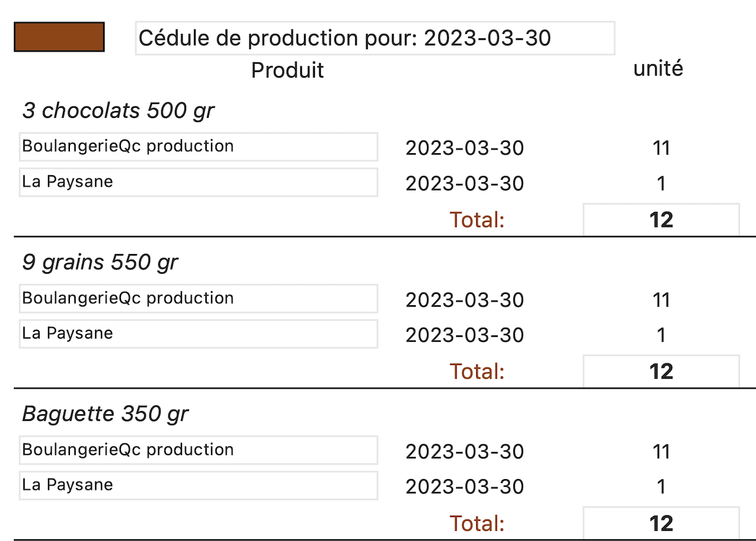This screenshot has width=756, height=541.
Task: Click BoulangerieQc production field under 3 chocolats
Action: click(x=198, y=147)
